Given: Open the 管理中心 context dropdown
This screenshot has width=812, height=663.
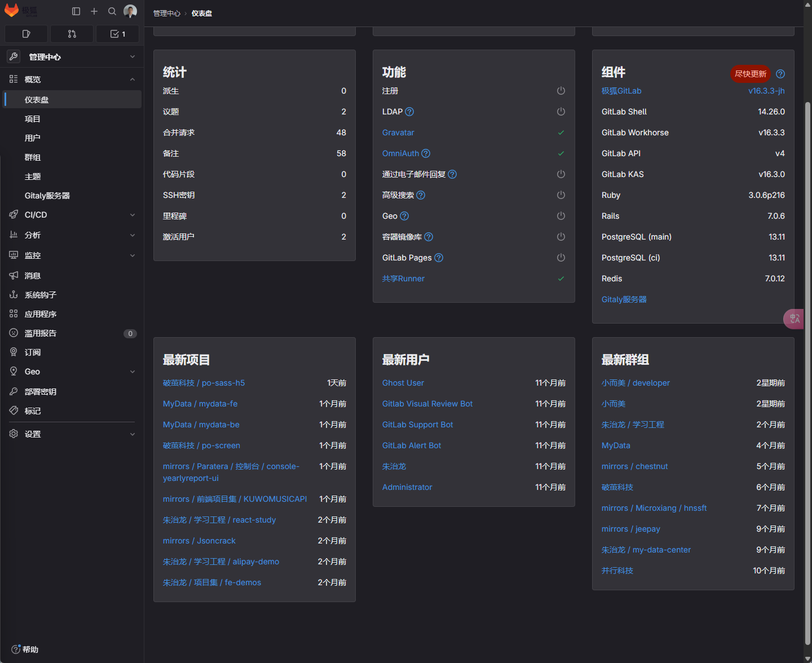Looking at the screenshot, I should [x=72, y=56].
